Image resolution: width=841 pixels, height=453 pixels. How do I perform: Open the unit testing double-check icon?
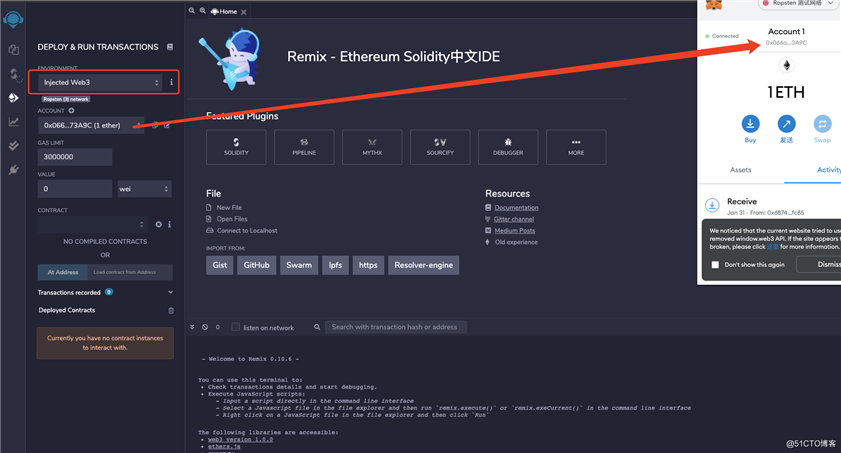(x=13, y=146)
